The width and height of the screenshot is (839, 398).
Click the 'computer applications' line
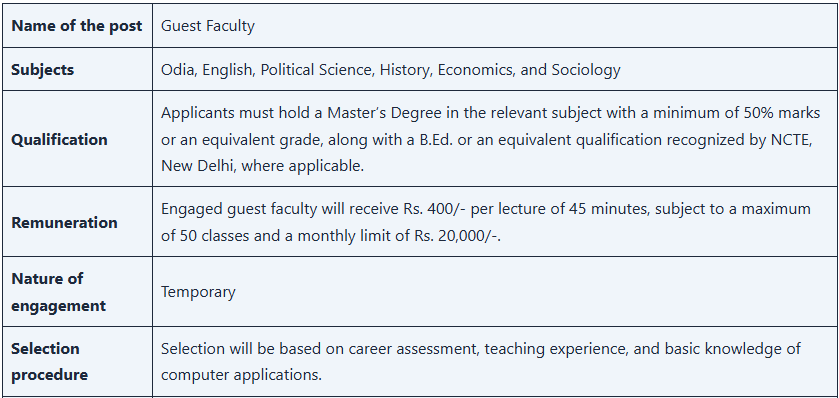(241, 375)
